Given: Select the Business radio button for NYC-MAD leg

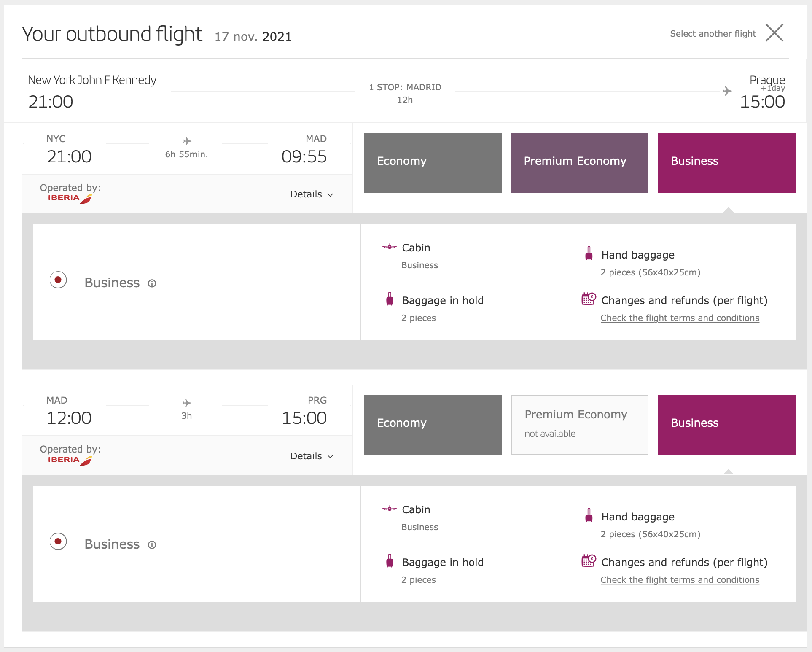Looking at the screenshot, I should point(58,279).
